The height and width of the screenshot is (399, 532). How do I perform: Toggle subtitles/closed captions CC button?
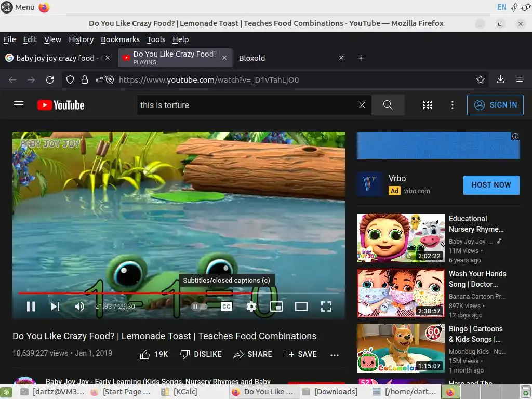click(227, 307)
